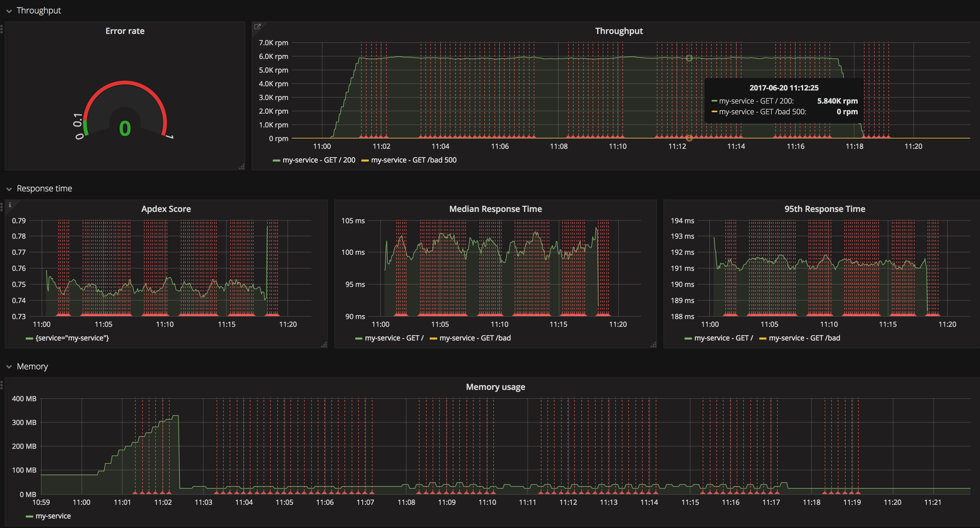Viewport: 980px width, 528px height.
Task: Grab the Median Response Time resize handle
Action: 654,345
